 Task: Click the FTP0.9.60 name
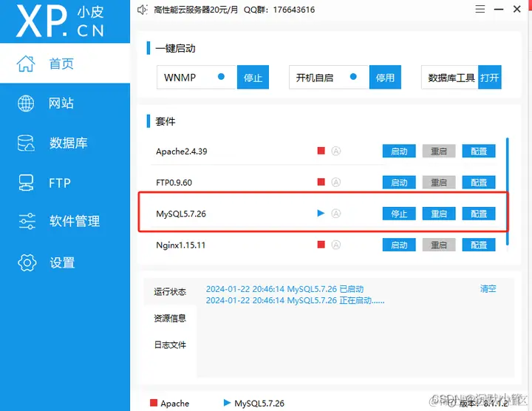tap(174, 183)
